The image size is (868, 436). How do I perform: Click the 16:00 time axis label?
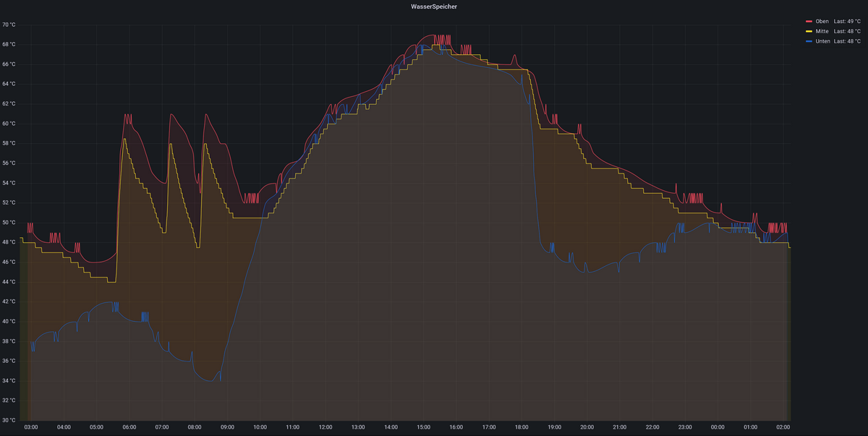[456, 427]
